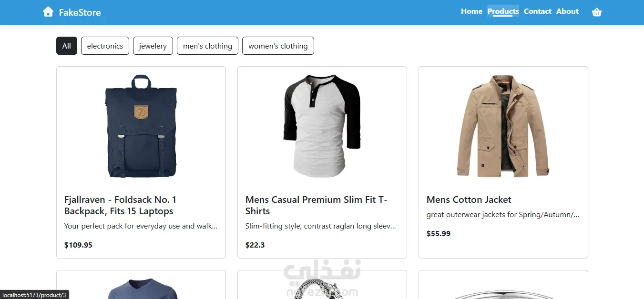This screenshot has height=299, width=644.
Task: Click the house logo icon beside FakeStore
Action: pos(48,12)
